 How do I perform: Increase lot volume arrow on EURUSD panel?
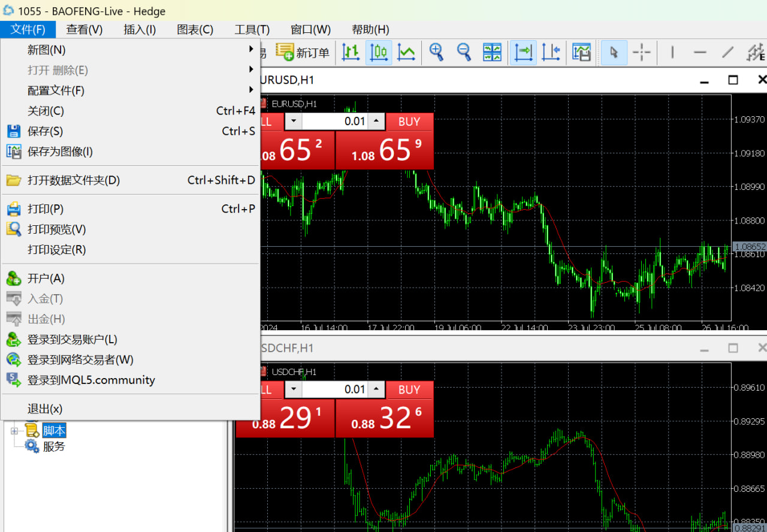[376, 122]
